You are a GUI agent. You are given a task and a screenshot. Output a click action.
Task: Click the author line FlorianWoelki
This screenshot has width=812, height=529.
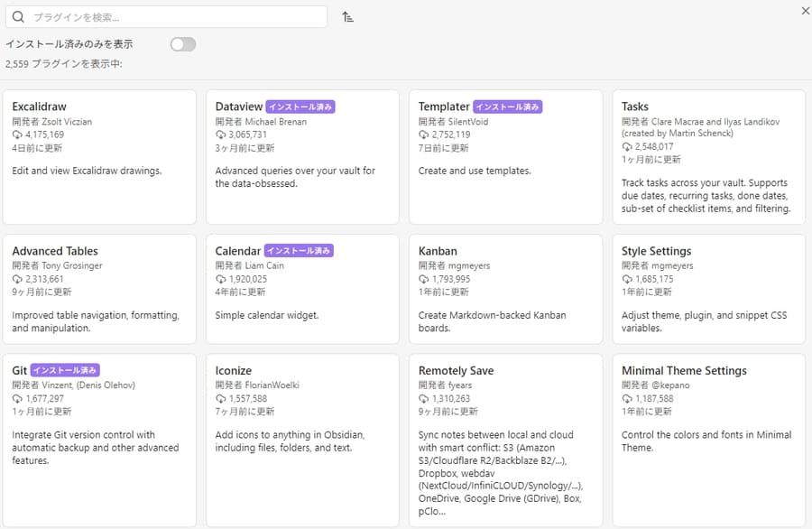[x=257, y=385]
